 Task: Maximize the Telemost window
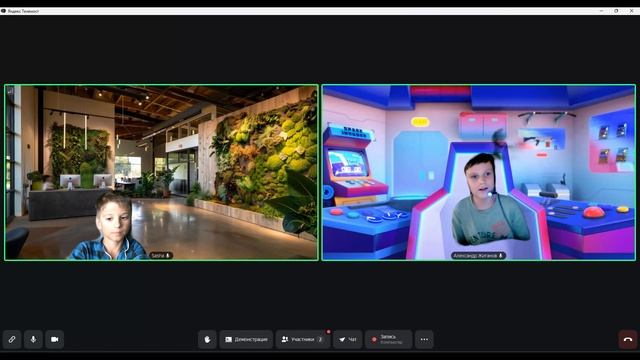(616, 11)
